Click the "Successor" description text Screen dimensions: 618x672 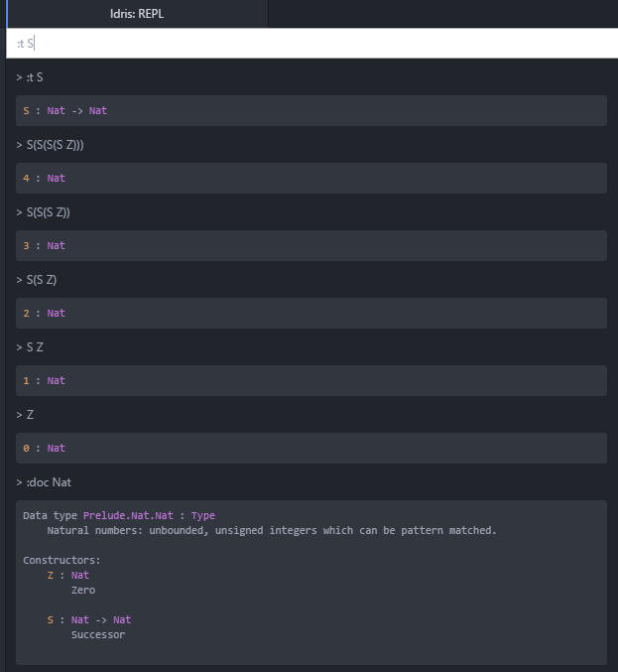click(x=98, y=634)
